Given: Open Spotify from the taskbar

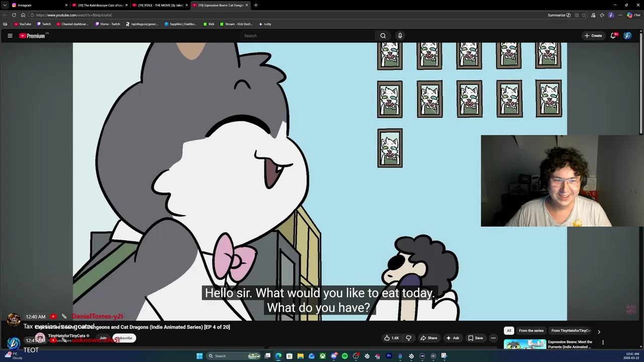Looking at the screenshot, I should (345, 356).
